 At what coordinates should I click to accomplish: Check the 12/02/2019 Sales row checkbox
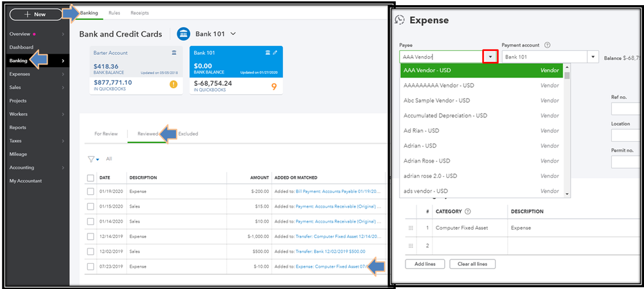point(90,251)
